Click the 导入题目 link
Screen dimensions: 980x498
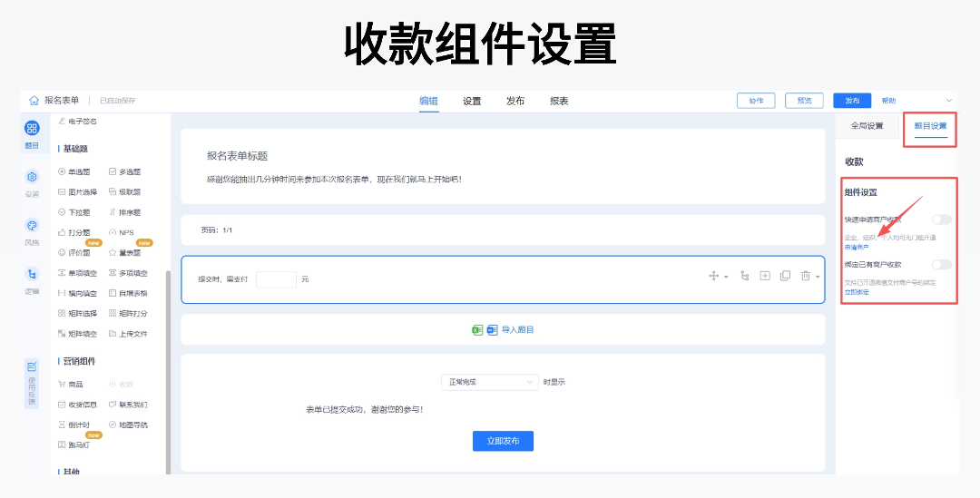pyautogui.click(x=517, y=329)
